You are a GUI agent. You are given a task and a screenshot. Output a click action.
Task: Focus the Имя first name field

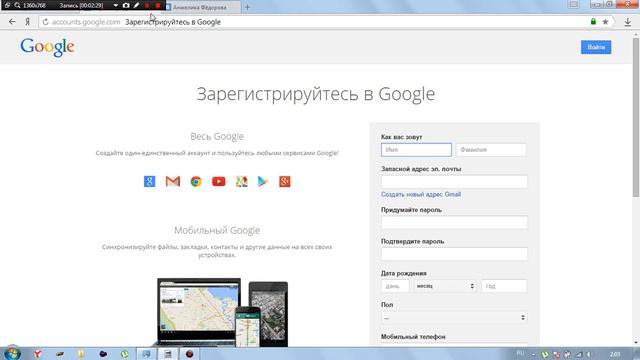pyautogui.click(x=416, y=150)
